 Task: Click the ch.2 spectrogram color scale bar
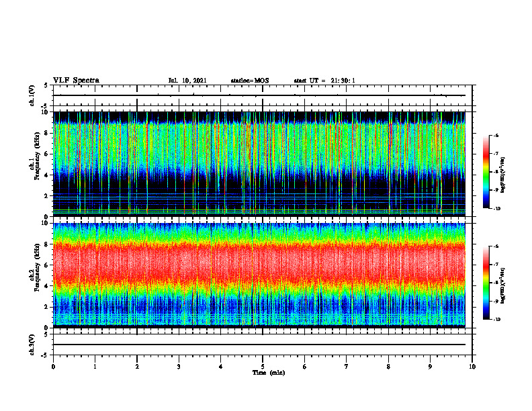486,283
